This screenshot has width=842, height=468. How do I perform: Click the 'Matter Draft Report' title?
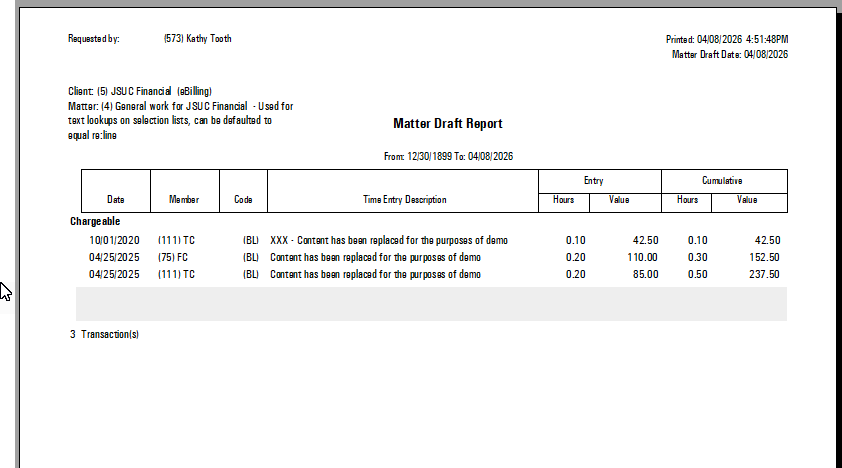coord(448,123)
